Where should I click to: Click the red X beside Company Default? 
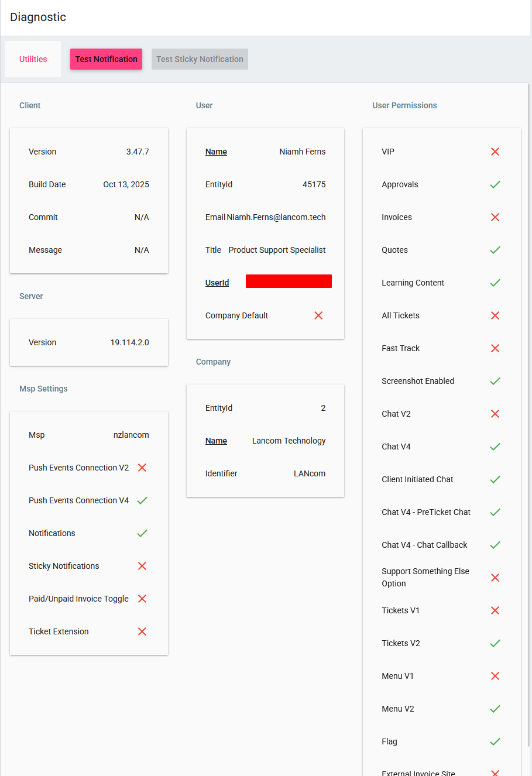point(318,315)
